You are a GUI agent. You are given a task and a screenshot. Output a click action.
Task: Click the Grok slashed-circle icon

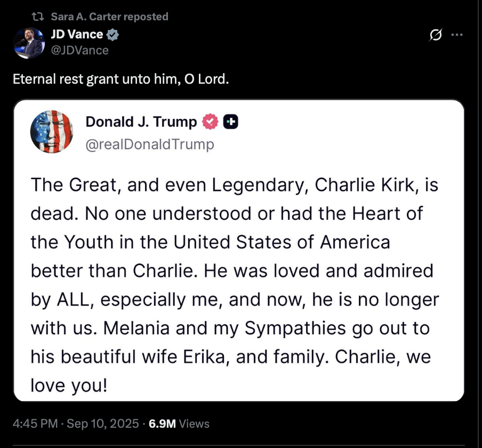[435, 36]
